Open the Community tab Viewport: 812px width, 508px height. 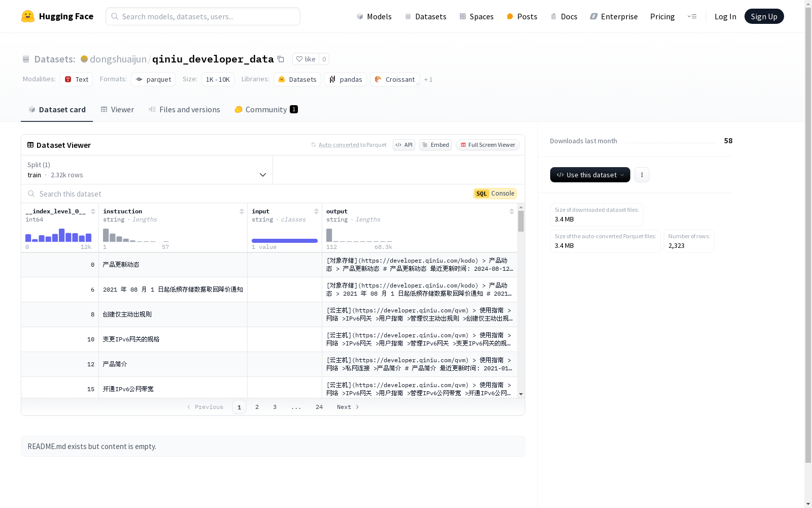click(266, 110)
